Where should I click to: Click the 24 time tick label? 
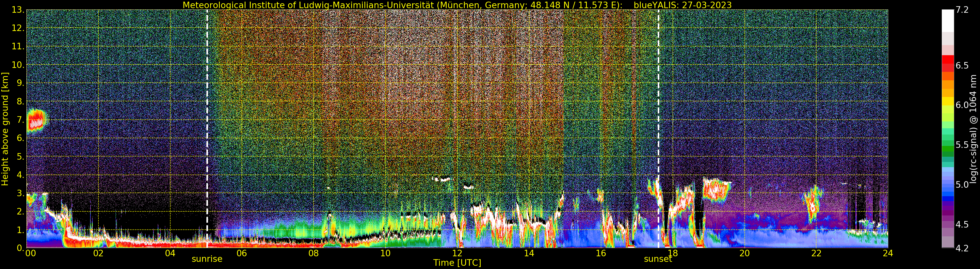pyautogui.click(x=888, y=253)
